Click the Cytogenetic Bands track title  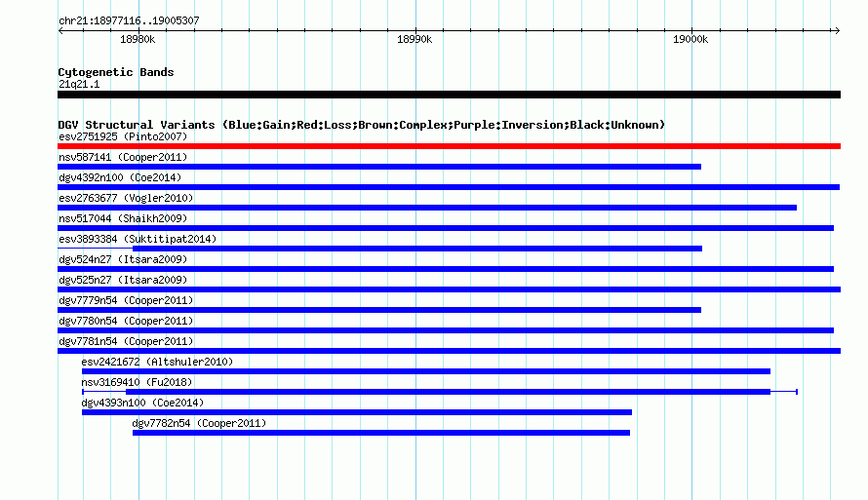[116, 72]
